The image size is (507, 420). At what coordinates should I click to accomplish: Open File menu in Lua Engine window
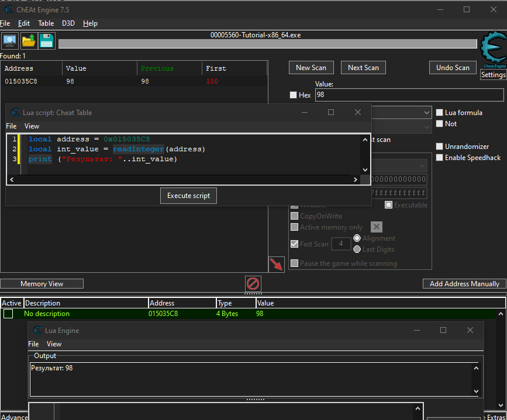click(33, 343)
